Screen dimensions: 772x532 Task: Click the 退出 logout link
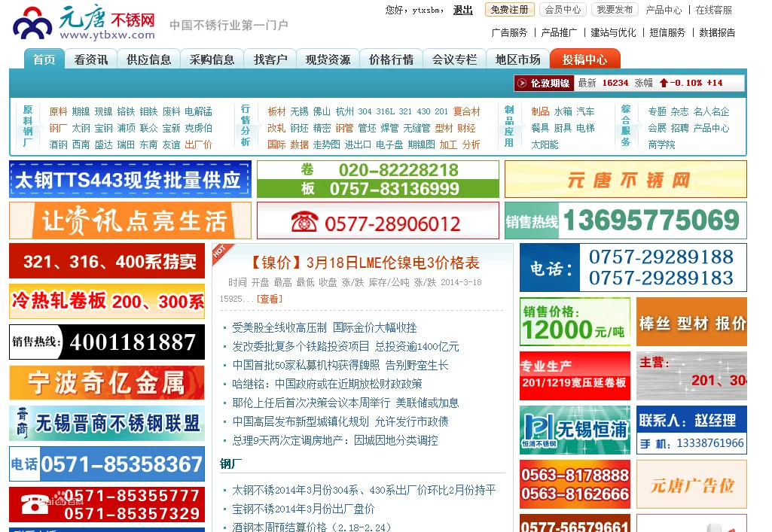point(462,10)
